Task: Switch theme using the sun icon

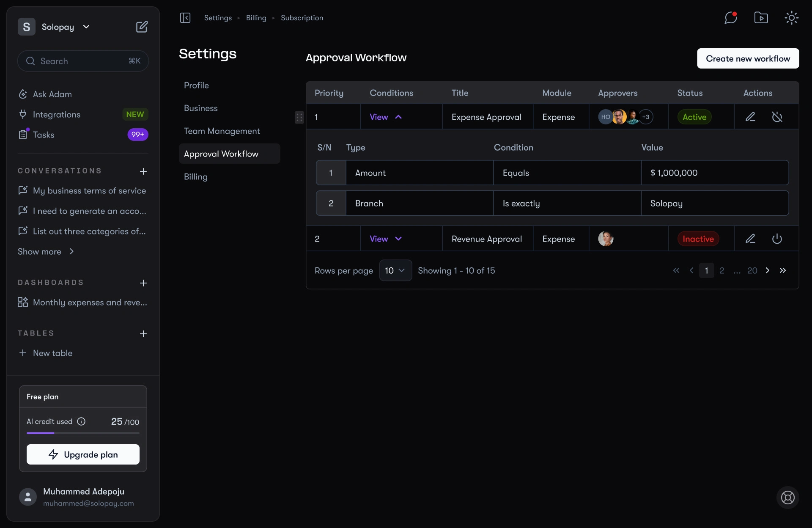Action: click(x=791, y=18)
